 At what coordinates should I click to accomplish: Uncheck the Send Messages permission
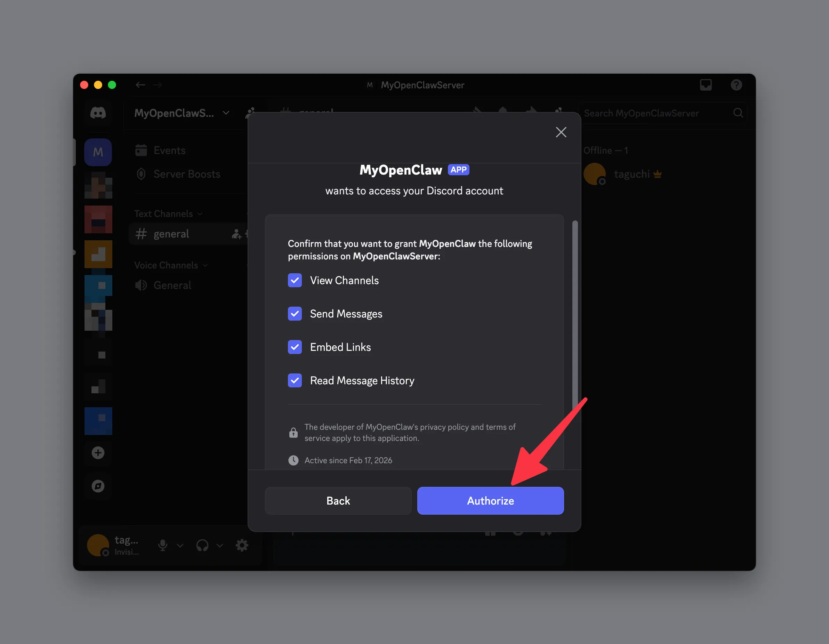pyautogui.click(x=295, y=313)
